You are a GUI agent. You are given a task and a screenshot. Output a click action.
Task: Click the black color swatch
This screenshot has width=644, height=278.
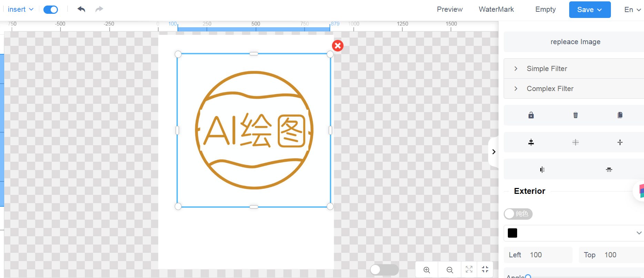512,233
